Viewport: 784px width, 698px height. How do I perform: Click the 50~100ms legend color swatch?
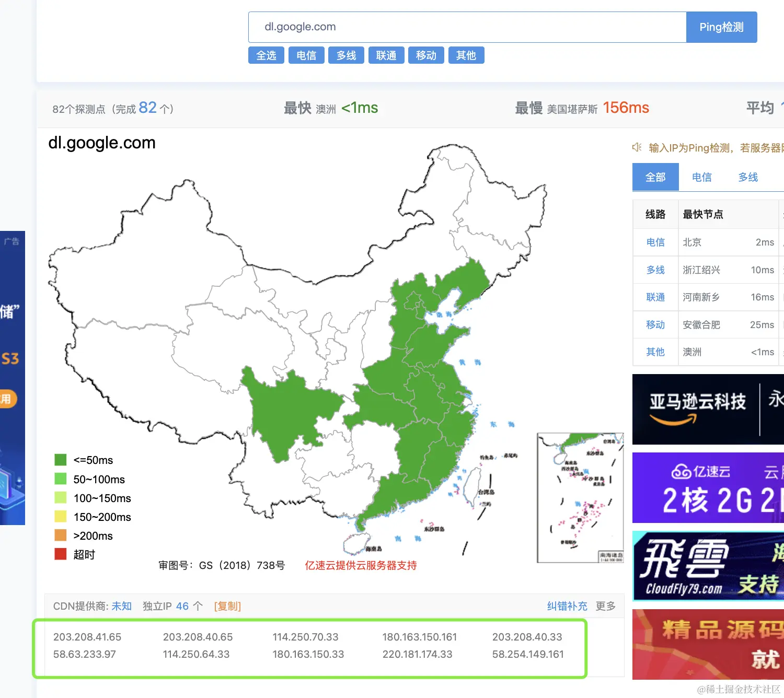pyautogui.click(x=61, y=479)
